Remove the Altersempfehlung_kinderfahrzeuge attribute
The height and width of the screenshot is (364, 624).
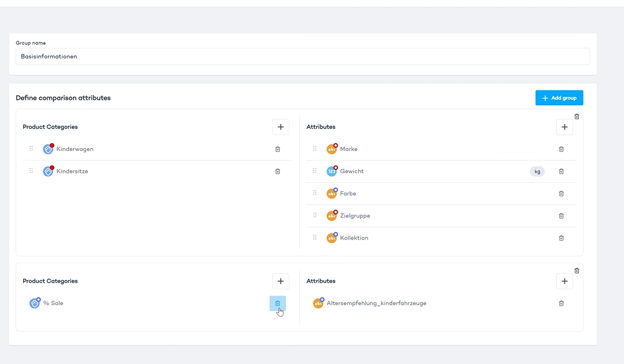point(561,303)
